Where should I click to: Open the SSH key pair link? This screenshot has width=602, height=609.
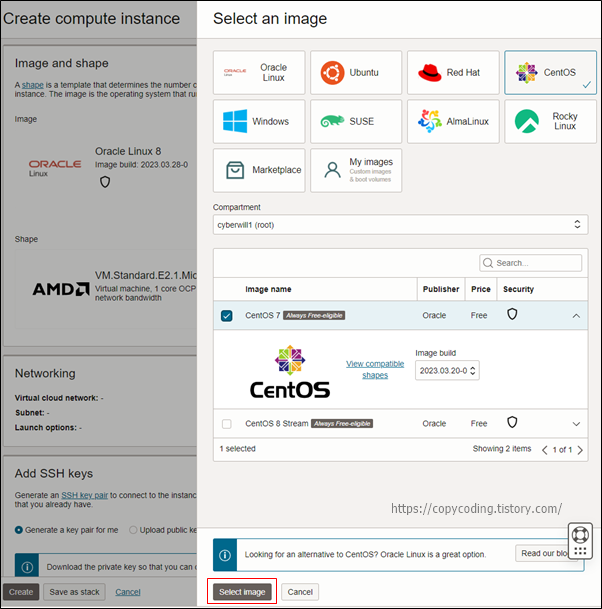coord(85,495)
